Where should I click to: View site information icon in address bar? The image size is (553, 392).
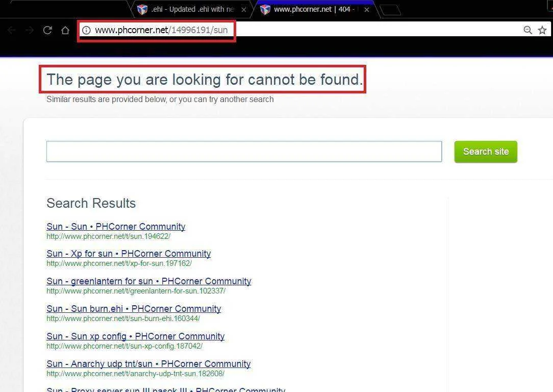86,30
